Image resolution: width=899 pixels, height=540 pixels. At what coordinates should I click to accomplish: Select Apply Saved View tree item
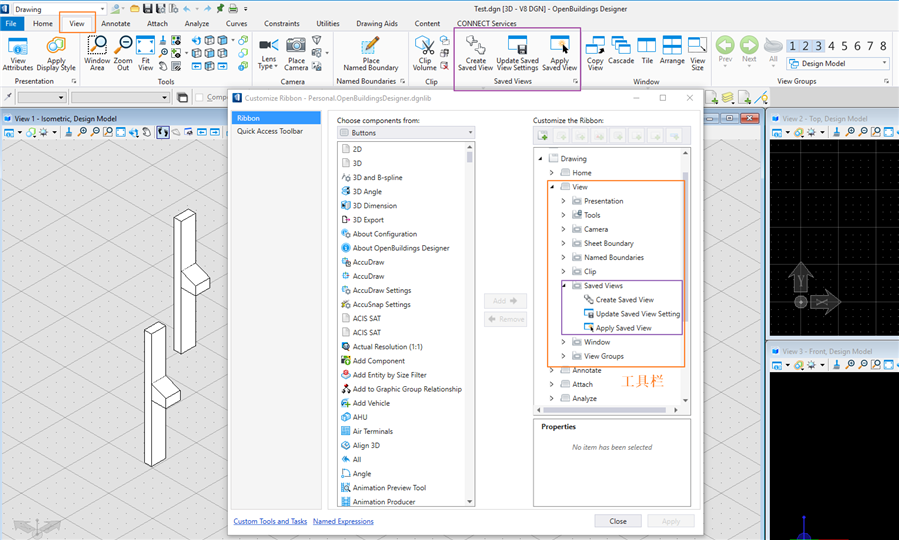point(617,328)
